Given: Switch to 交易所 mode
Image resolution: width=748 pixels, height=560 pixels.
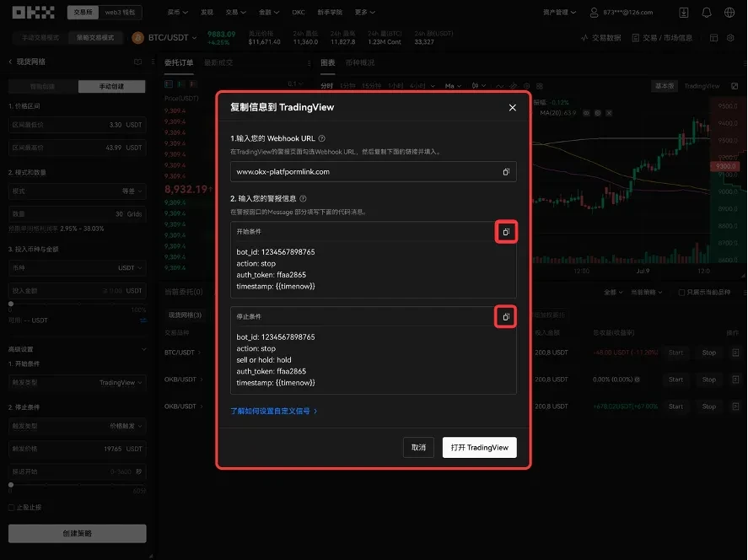Looking at the screenshot, I should [x=83, y=12].
